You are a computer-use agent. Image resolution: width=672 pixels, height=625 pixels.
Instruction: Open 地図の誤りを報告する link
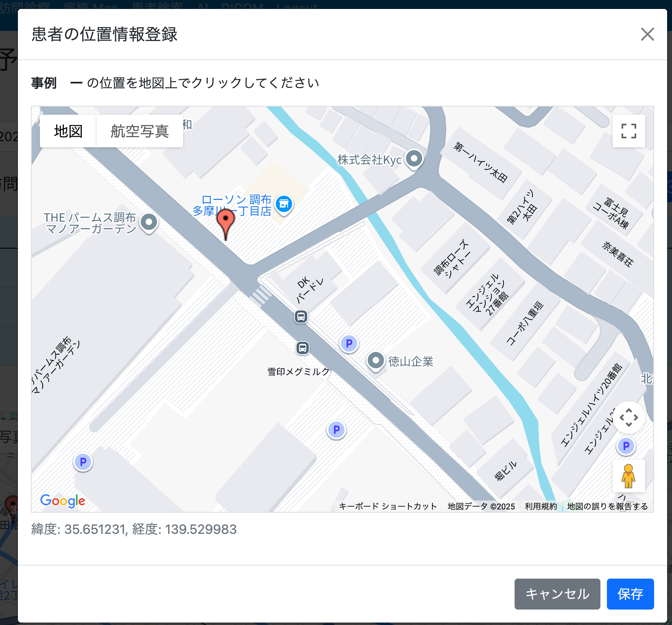[607, 506]
